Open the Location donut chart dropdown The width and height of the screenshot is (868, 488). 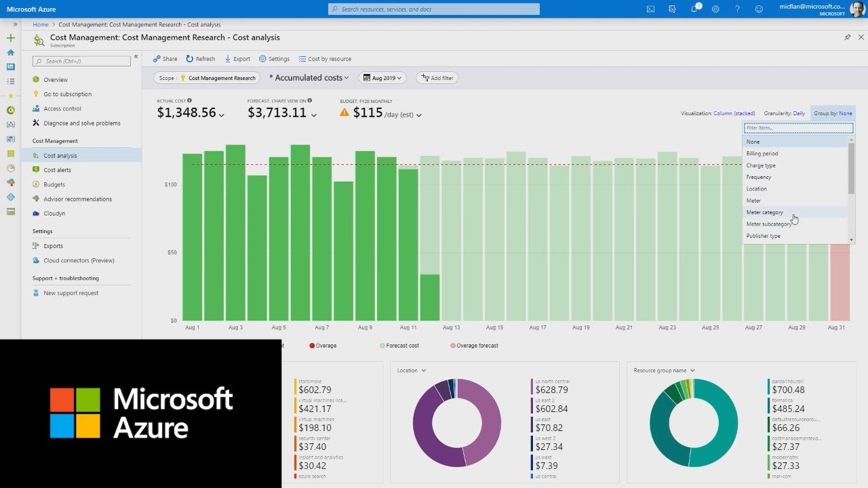(412, 371)
